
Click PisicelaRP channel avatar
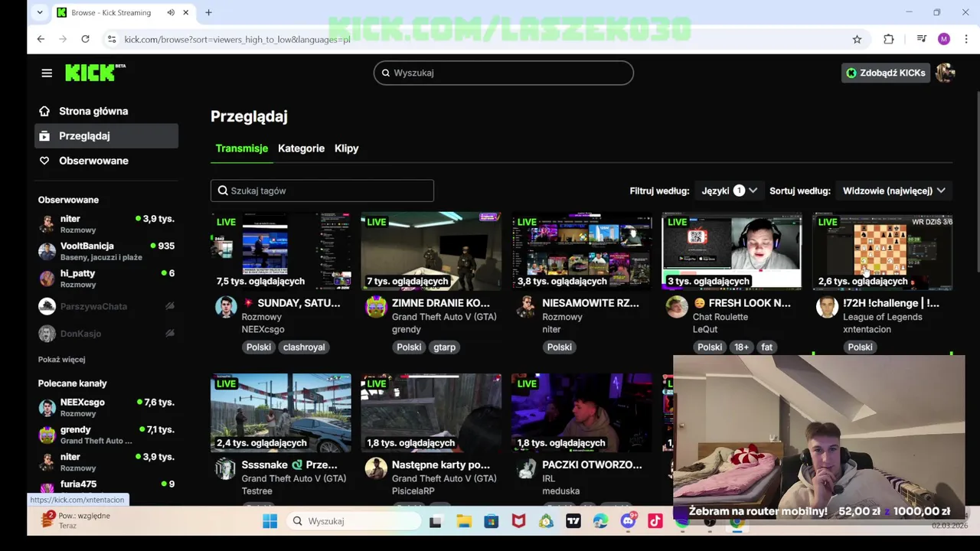pos(376,468)
